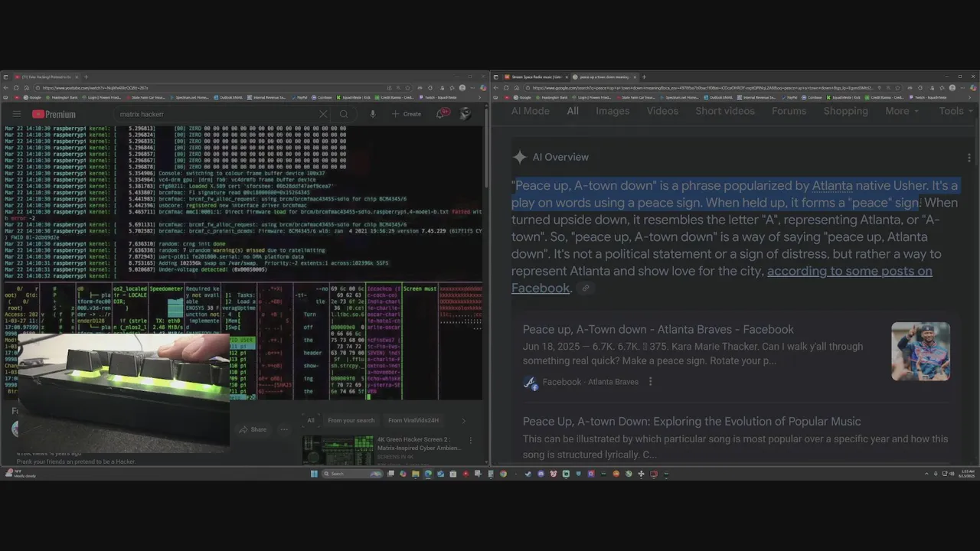The width and height of the screenshot is (980, 551).
Task: Open YouTube notifications bell
Action: (x=442, y=113)
